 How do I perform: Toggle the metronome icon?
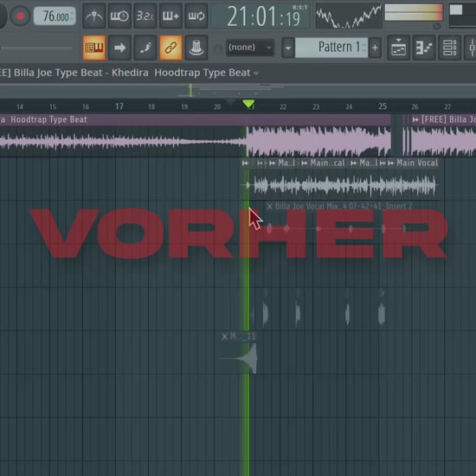click(x=93, y=16)
